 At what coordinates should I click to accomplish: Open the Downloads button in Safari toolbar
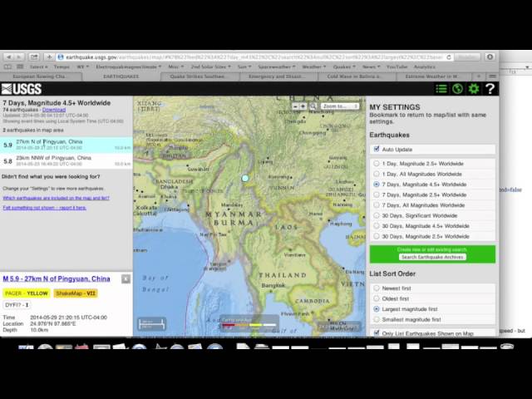tap(490, 57)
